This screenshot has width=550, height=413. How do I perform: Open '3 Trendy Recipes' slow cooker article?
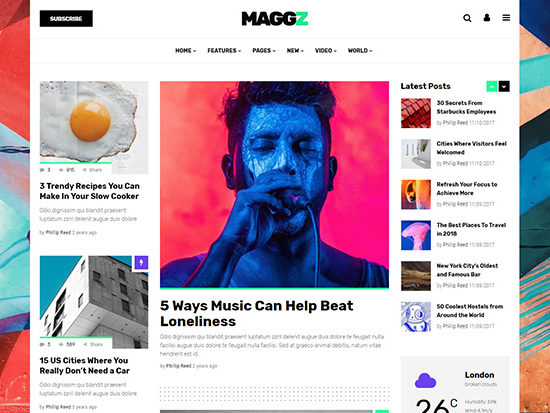click(89, 191)
